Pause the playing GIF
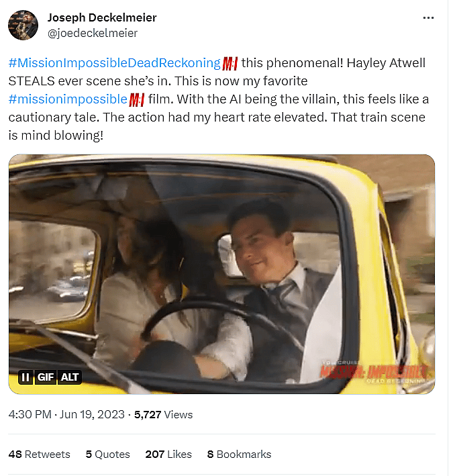 pyautogui.click(x=25, y=377)
